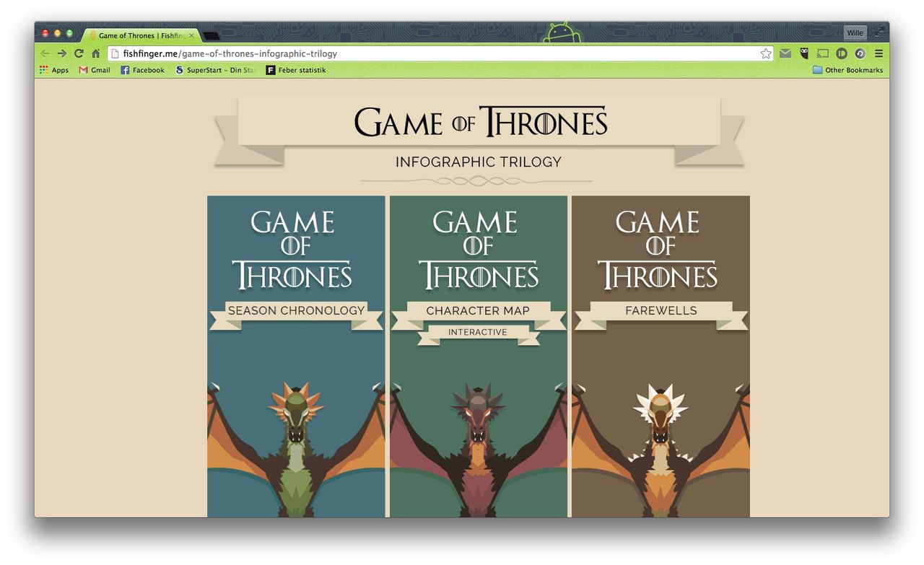Open the dark circle extension next to Cast
924x565 pixels.
[x=841, y=53]
